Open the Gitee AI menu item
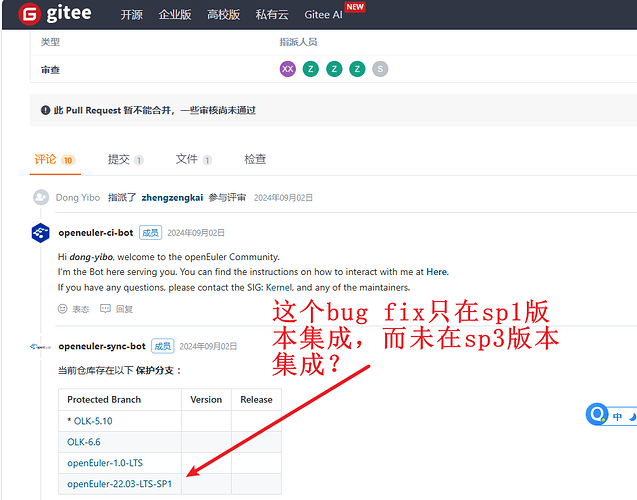Screen dimensions: 637x500 [x=323, y=15]
